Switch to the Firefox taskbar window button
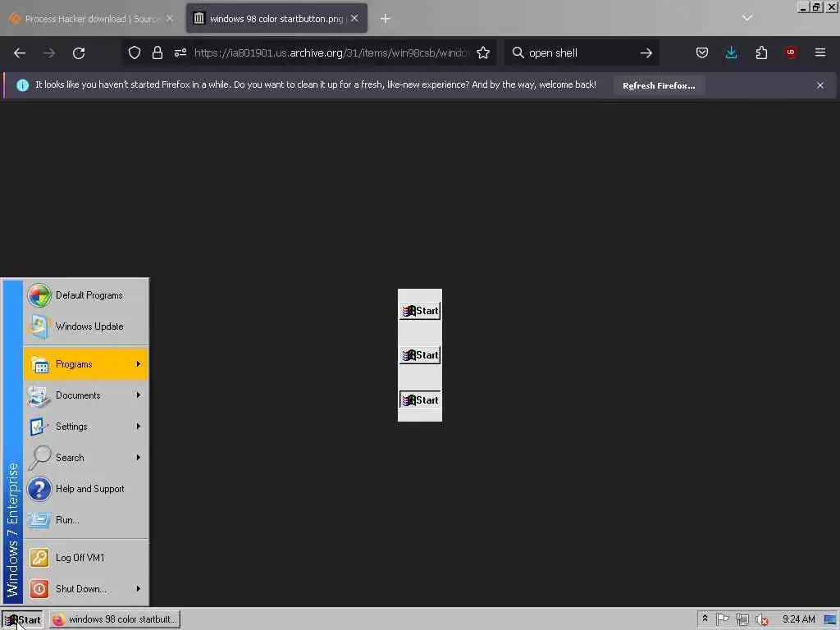The height and width of the screenshot is (630, 840). 115,620
